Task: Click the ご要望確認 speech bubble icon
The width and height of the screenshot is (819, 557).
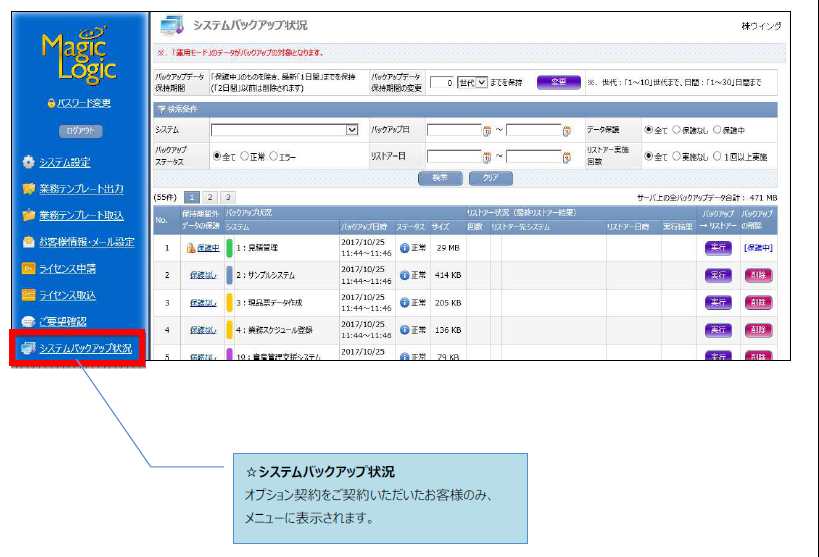Action: coord(28,322)
